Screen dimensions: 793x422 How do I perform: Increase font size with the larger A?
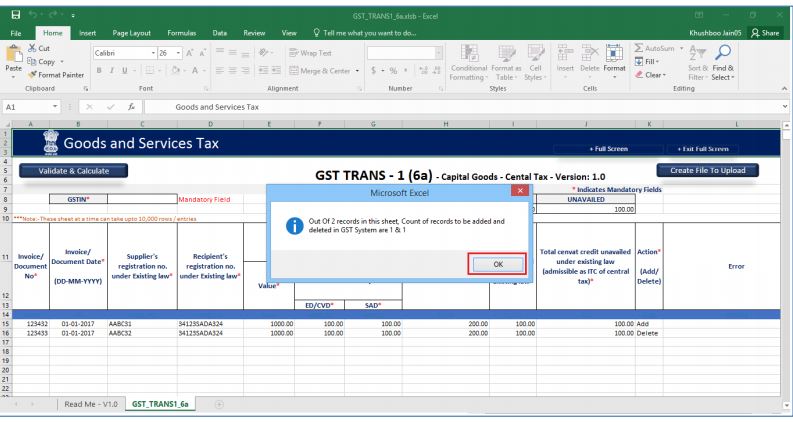click(x=190, y=53)
